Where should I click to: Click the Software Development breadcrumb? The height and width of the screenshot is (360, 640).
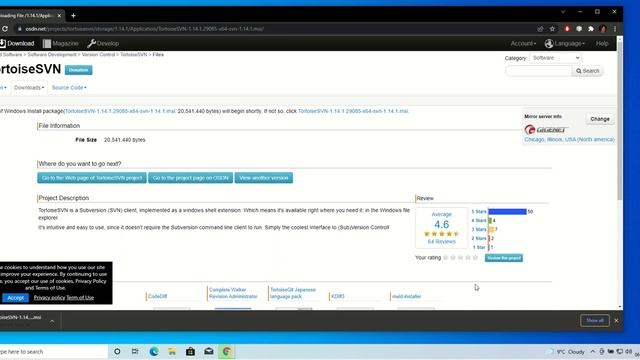click(52, 54)
